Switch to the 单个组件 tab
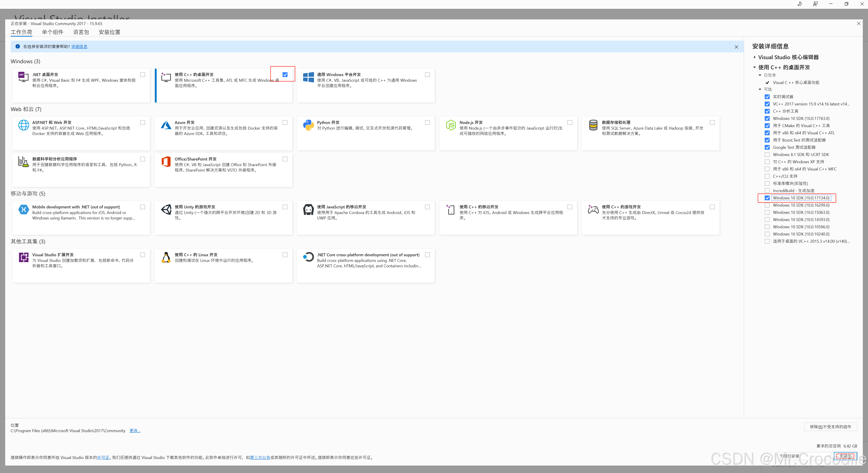868x473 pixels. pyautogui.click(x=53, y=32)
